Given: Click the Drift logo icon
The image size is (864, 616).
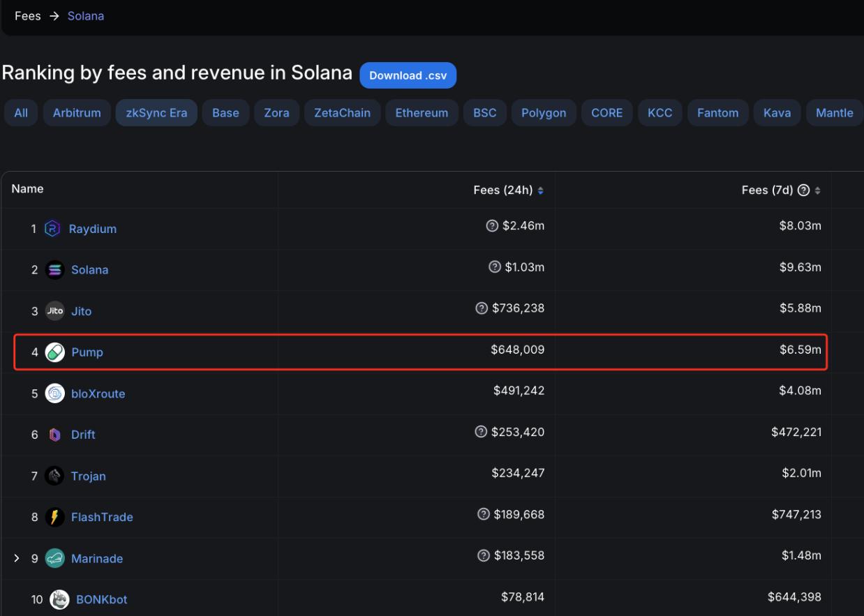Looking at the screenshot, I should tap(54, 435).
